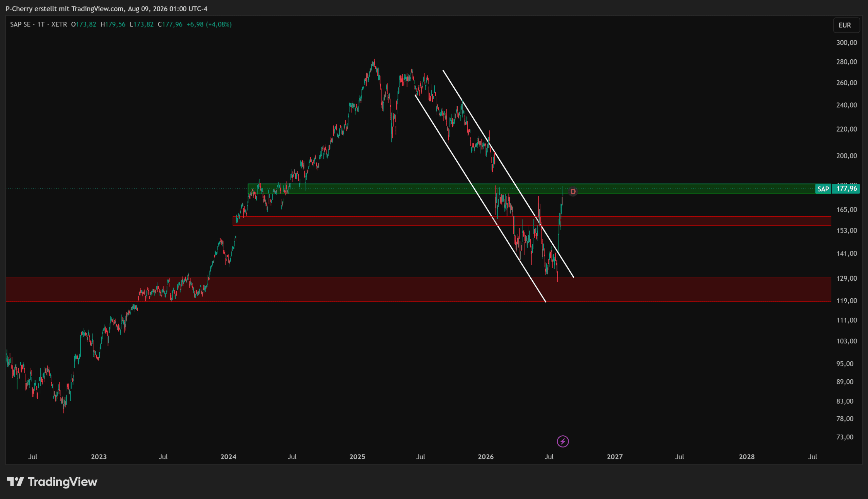Click the 2023 label on the time axis

pos(99,457)
